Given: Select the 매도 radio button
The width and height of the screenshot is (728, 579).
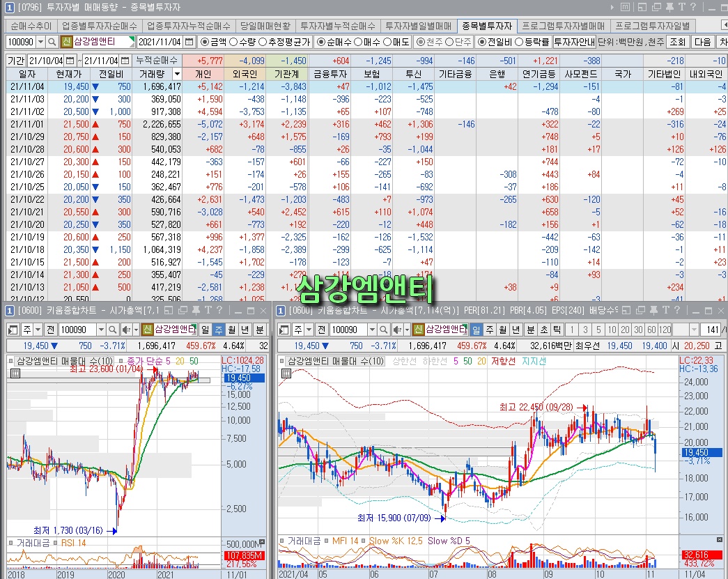Looking at the screenshot, I should coord(387,43).
